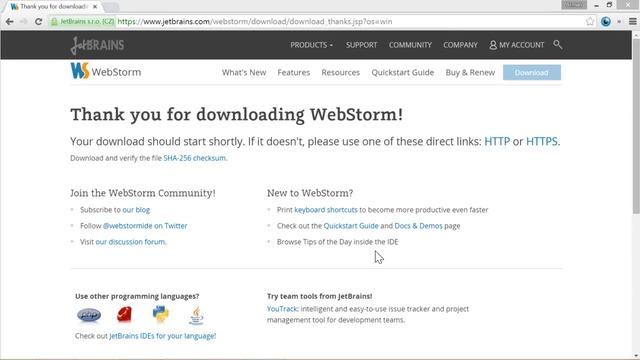Viewport: 640px width, 360px height.
Task: Click the PHP language icon
Action: click(89, 315)
